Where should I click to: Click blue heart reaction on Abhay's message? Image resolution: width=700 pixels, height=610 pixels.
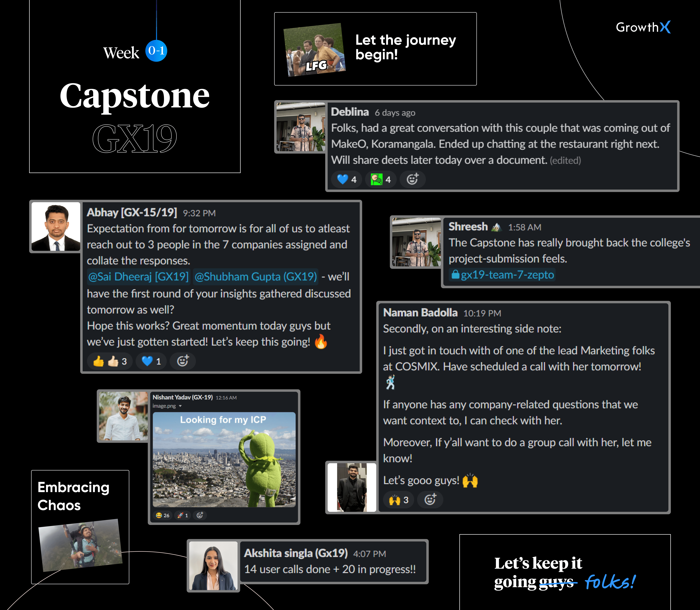pyautogui.click(x=151, y=361)
